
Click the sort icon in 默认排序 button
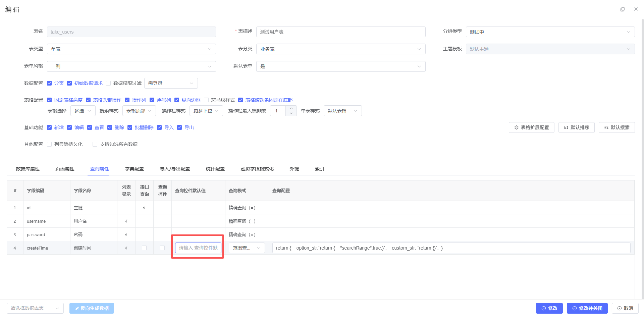566,127
